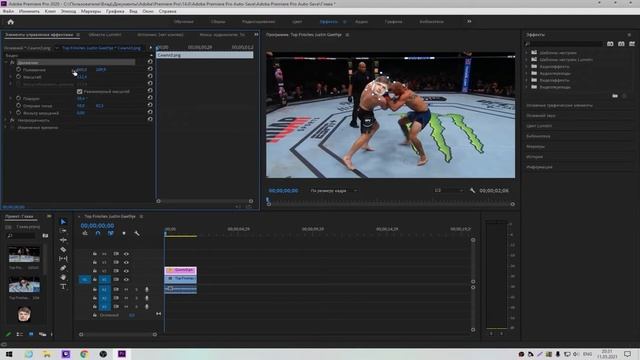Open the Lumetri Scopes panel tab
The width and height of the screenshot is (640, 360).
click(105, 35)
